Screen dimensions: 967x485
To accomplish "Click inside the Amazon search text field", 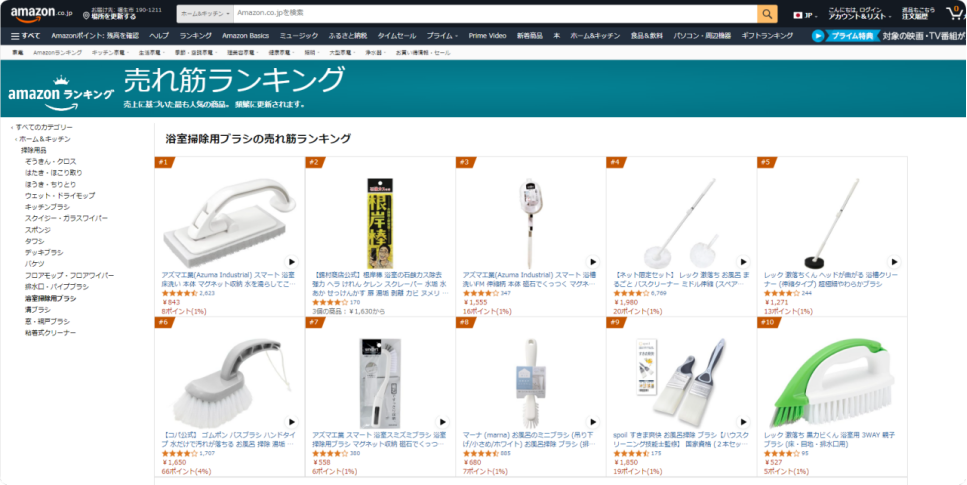I will (x=495, y=14).
